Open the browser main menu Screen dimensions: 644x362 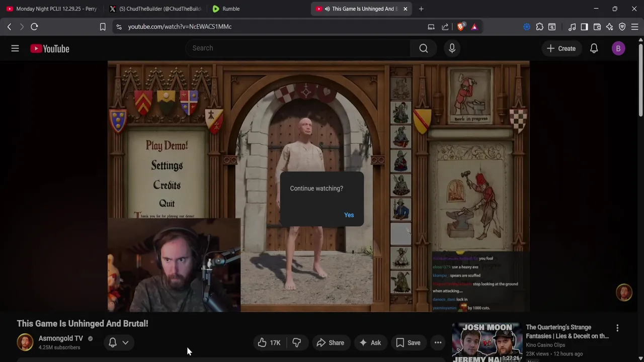(635, 27)
